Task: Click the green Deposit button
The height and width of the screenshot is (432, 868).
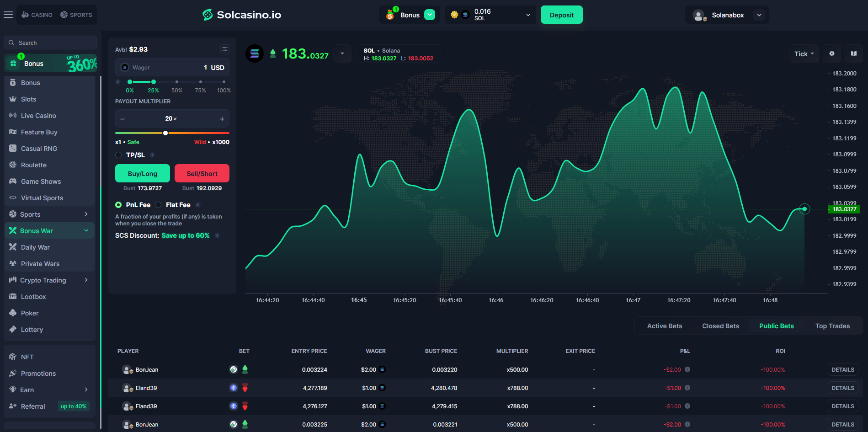Action: (561, 15)
